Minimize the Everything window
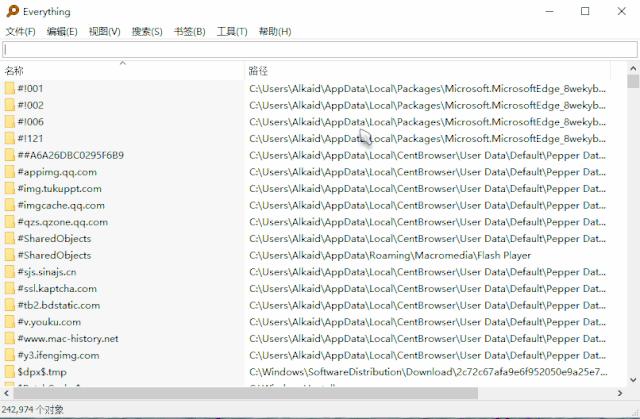This screenshot has height=419, width=640. (x=550, y=11)
